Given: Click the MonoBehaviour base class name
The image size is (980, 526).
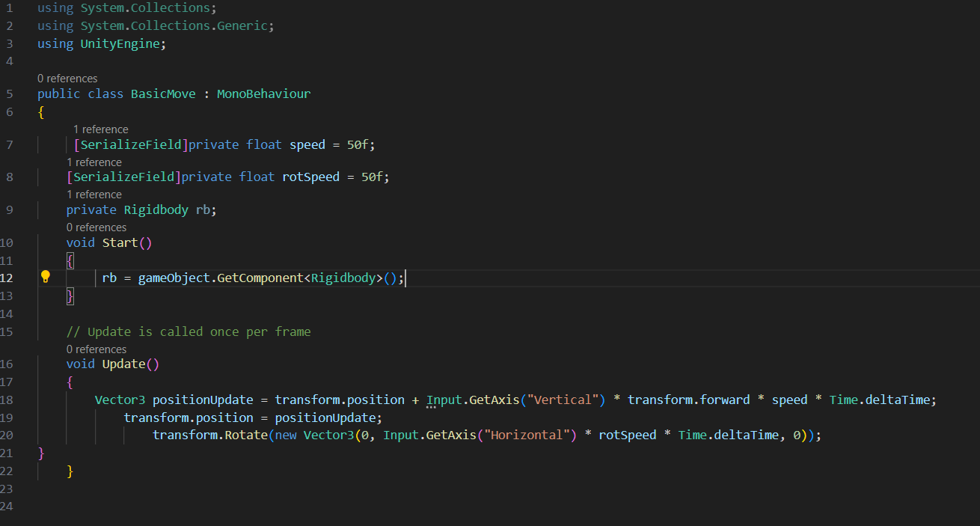Looking at the screenshot, I should click(263, 94).
